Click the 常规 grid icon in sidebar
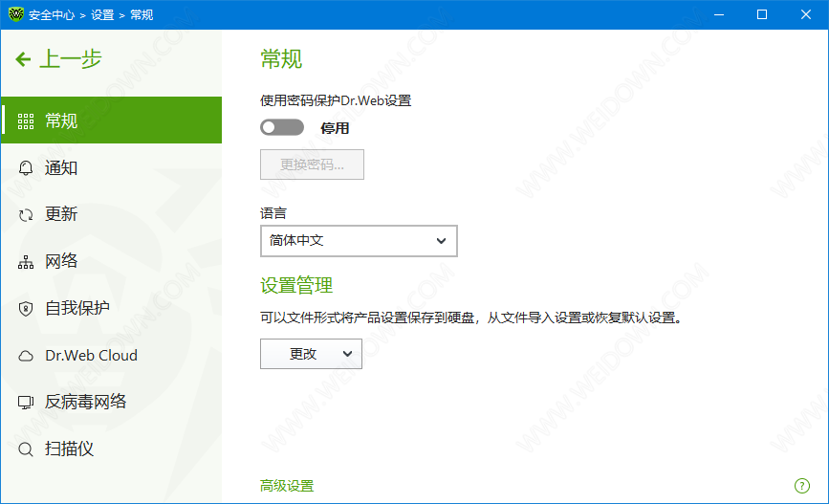 click(x=26, y=121)
